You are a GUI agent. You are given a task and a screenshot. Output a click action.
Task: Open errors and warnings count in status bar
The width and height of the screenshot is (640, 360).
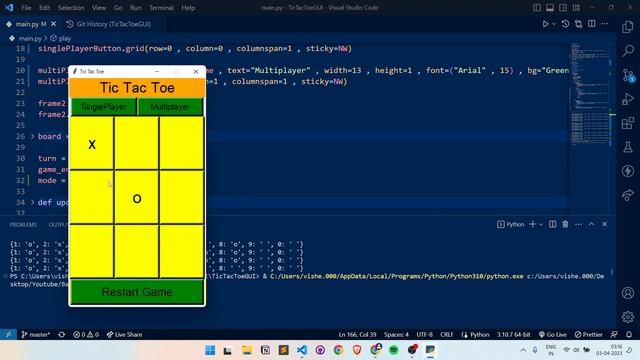(86, 334)
